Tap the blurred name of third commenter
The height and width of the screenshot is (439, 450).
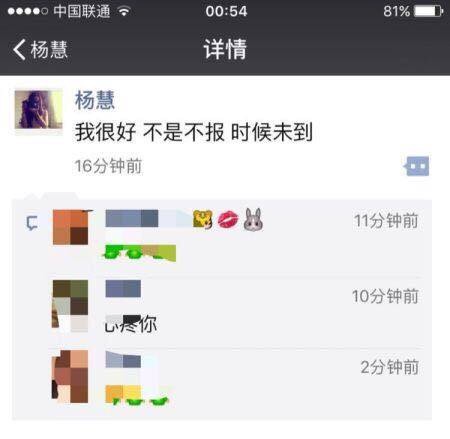pyautogui.click(x=123, y=359)
